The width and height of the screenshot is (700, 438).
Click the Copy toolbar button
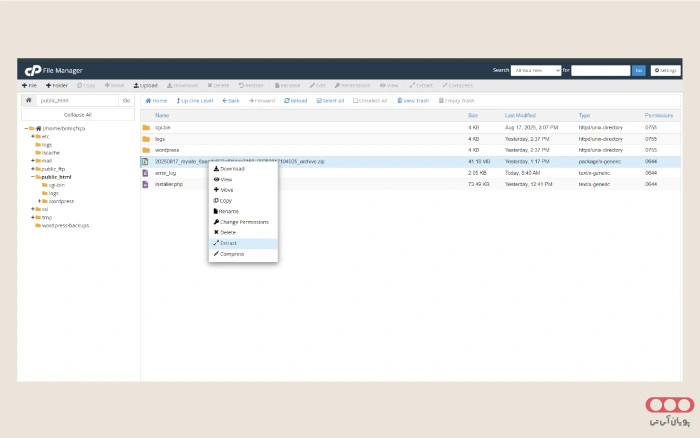pyautogui.click(x=86, y=85)
